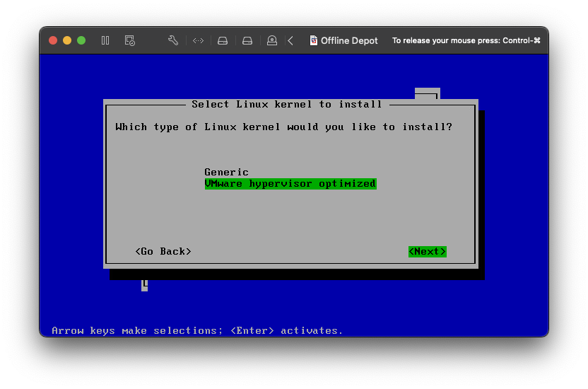Select the Generic kernel option
Screen dimensions: 588x389
point(226,172)
